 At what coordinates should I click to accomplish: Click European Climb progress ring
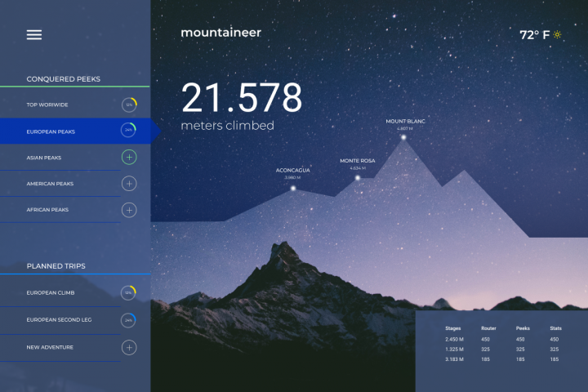[x=128, y=292]
